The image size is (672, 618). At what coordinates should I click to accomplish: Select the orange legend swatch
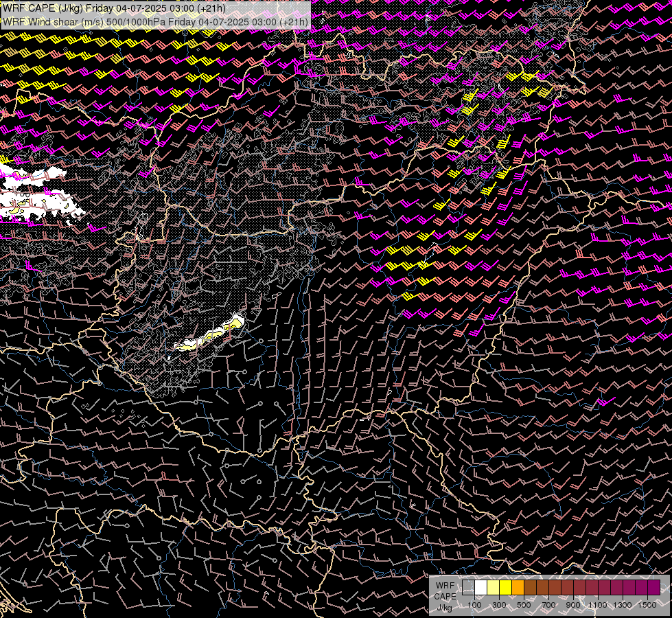coord(518,588)
